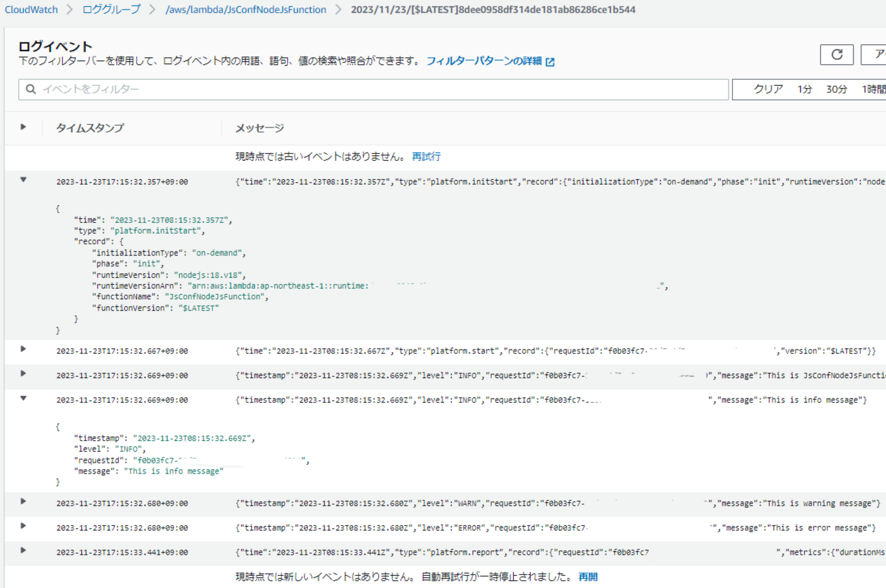This screenshot has width=886, height=588.
Task: Collapse the platform.initStart log event
Action: (x=23, y=181)
